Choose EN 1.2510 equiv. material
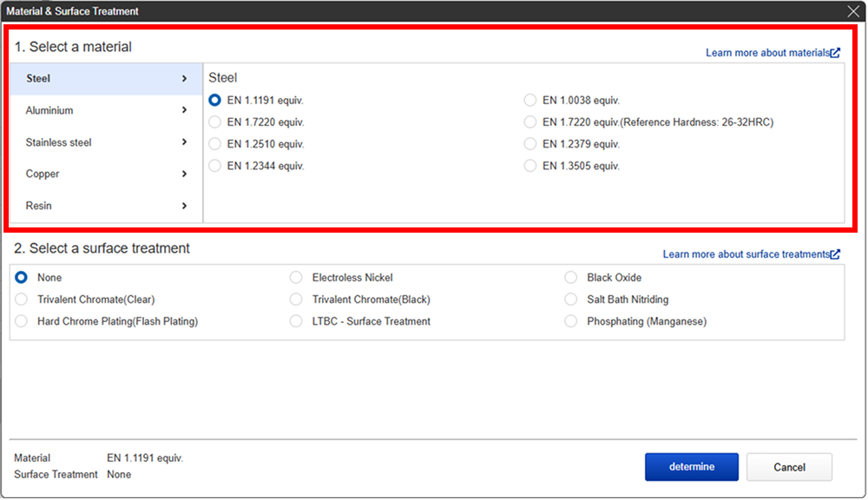This screenshot has height=500, width=868. coord(214,144)
